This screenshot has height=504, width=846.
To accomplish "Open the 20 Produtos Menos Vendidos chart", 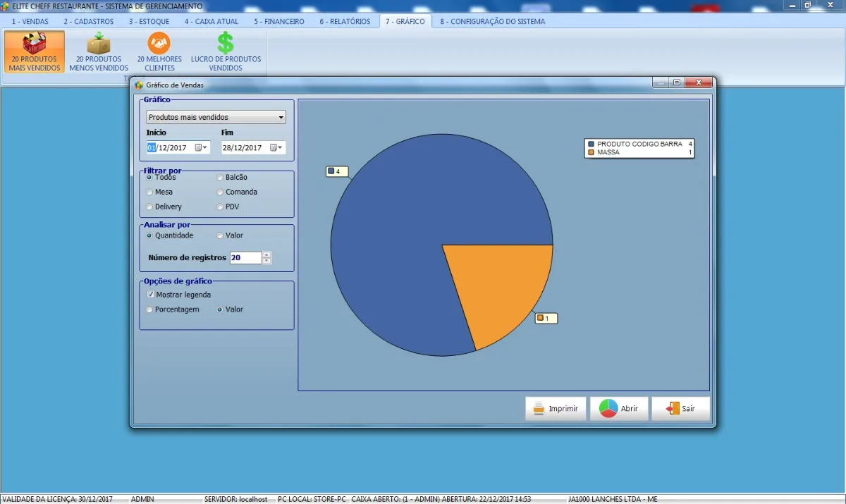I will pyautogui.click(x=99, y=51).
